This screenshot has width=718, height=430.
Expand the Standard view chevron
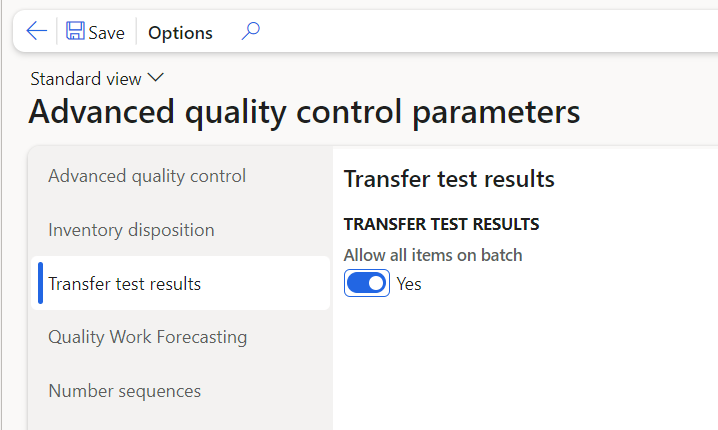coord(155,78)
